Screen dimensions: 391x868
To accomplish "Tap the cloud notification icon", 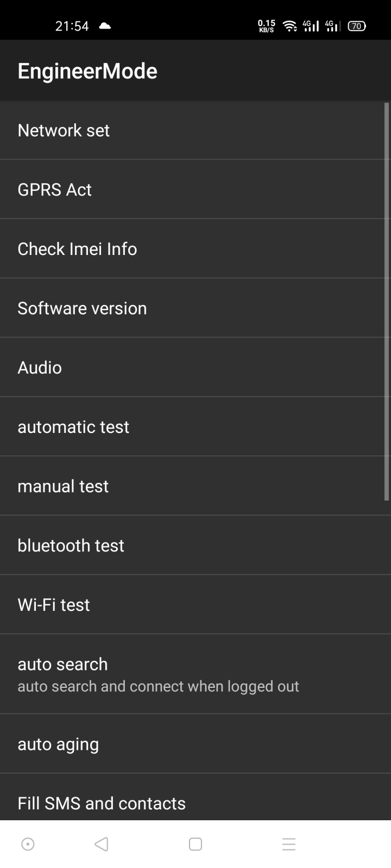I will 105,25.
